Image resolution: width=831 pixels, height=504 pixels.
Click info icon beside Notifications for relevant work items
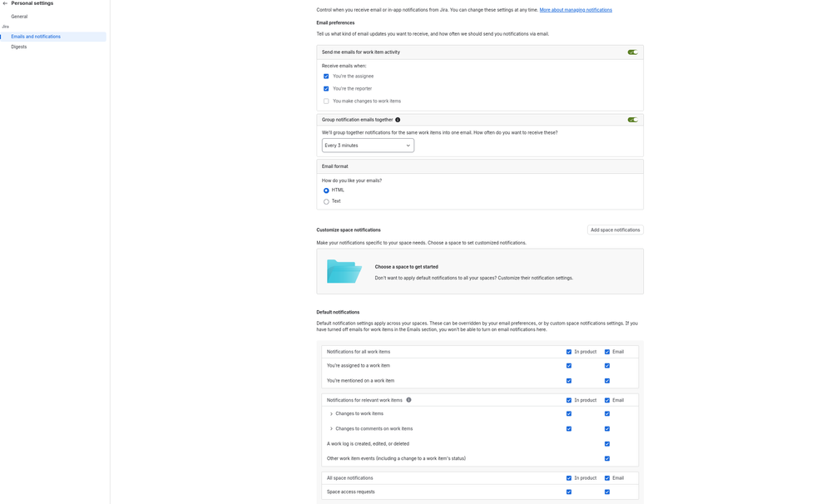click(x=408, y=400)
